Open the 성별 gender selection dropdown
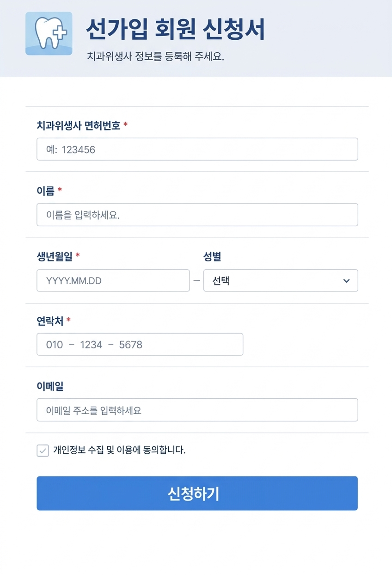This screenshot has height=575, width=392. (280, 280)
